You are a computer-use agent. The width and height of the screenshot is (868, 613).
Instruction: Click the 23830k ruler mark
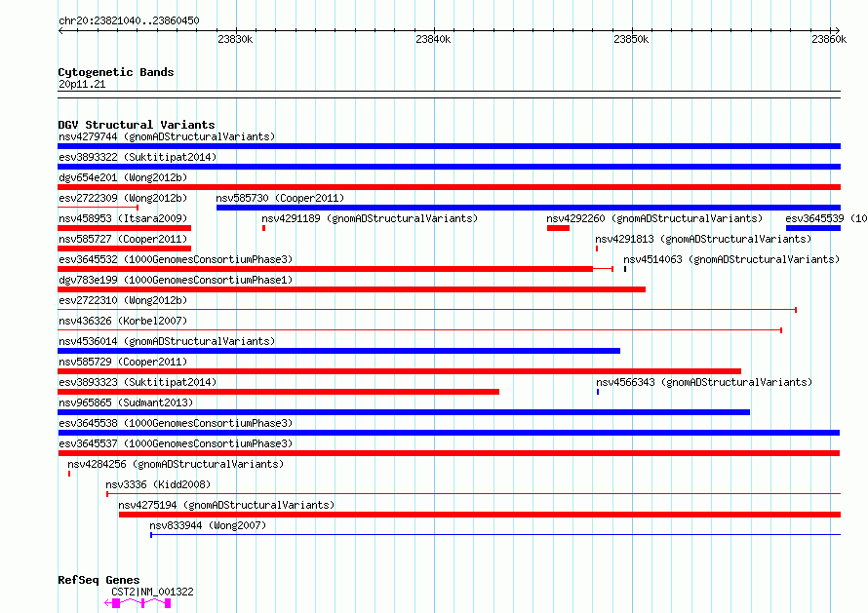tap(235, 39)
